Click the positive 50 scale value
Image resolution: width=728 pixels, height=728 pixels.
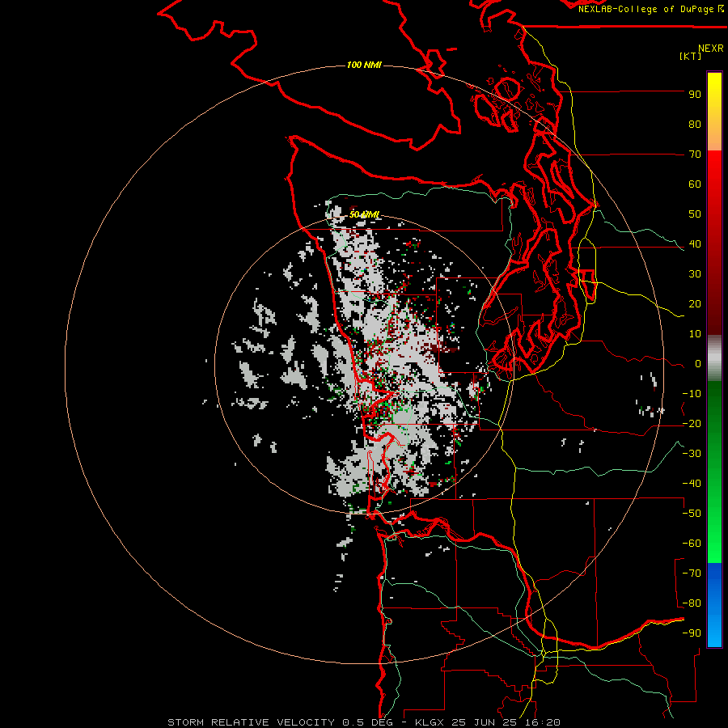click(695, 214)
